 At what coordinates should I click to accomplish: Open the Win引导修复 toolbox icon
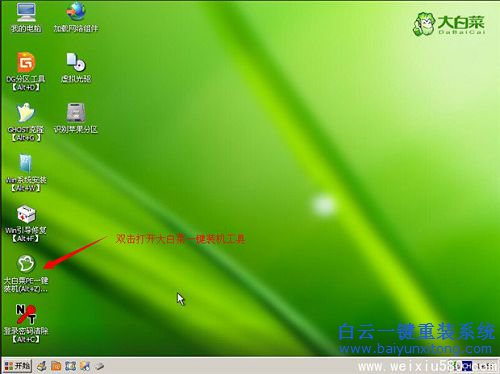click(26, 224)
